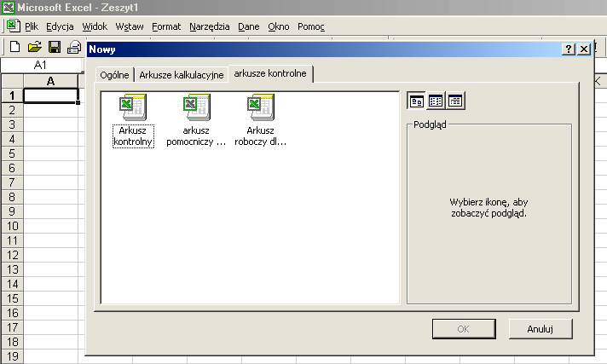Select row 13 header
This screenshot has width=607, height=364.
[x=13, y=269]
